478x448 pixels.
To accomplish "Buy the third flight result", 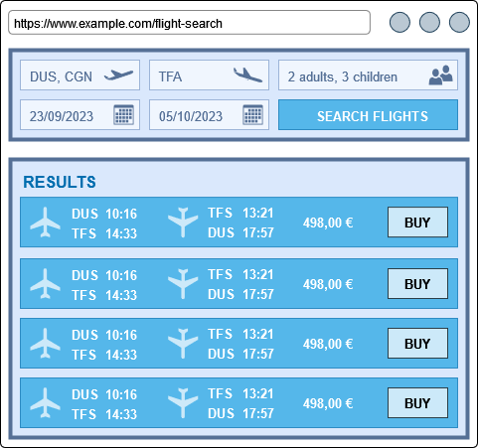I will [417, 344].
